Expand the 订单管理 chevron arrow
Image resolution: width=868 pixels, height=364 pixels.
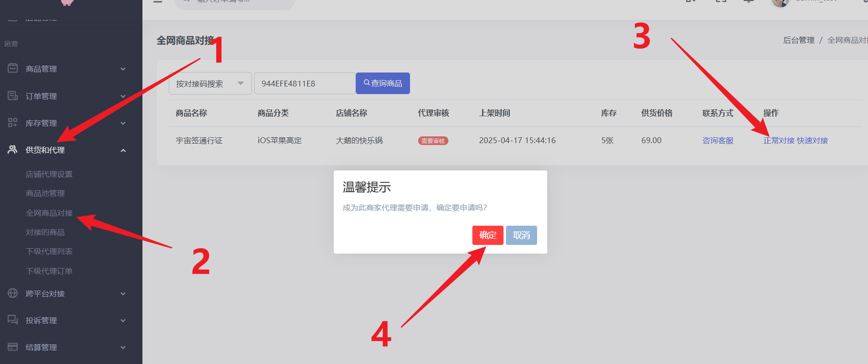123,96
